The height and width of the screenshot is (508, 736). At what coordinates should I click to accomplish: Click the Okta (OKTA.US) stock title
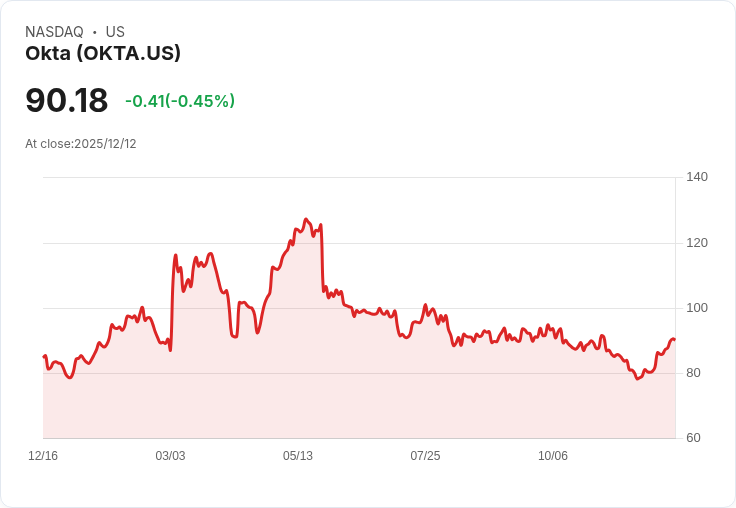coord(103,53)
